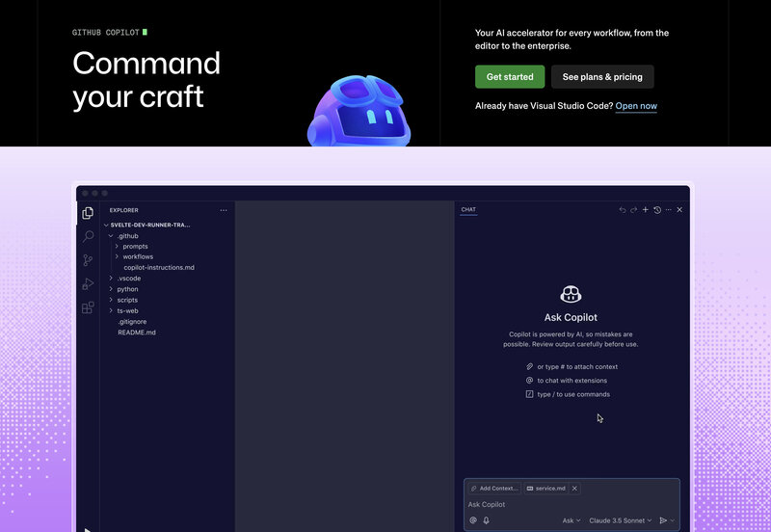771x532 pixels.
Task: Click 'to chat with extensions' text
Action: point(572,381)
